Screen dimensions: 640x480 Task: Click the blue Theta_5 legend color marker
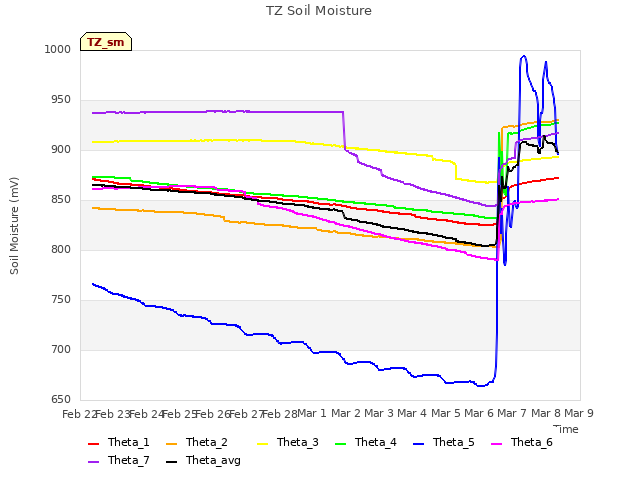418,444
